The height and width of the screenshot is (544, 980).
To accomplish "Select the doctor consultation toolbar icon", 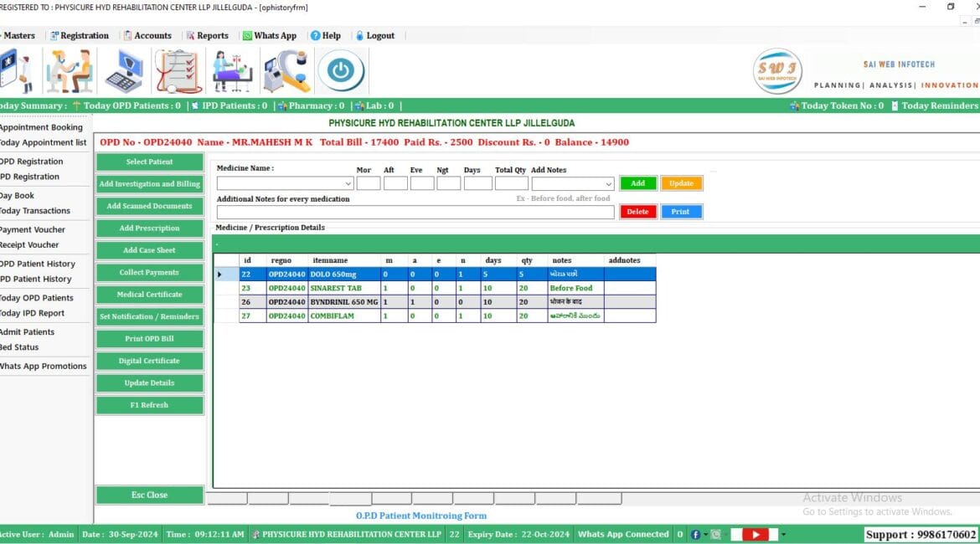I will pyautogui.click(x=69, y=69).
